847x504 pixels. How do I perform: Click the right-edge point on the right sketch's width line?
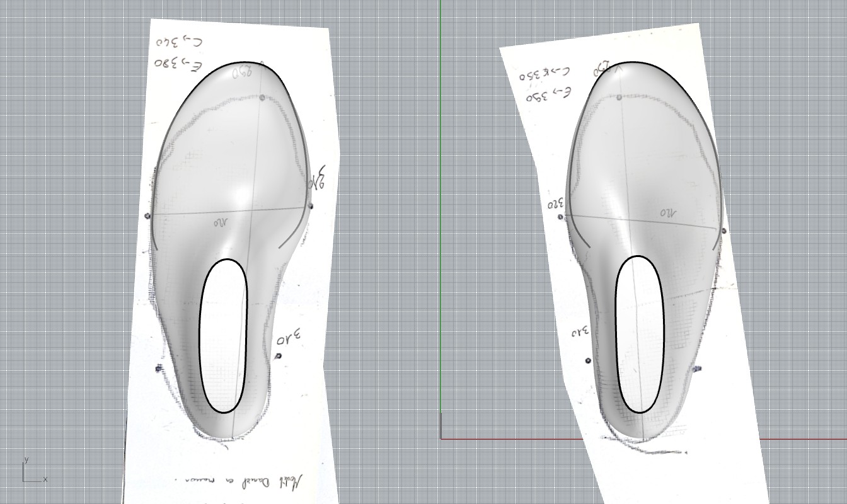[723, 231]
